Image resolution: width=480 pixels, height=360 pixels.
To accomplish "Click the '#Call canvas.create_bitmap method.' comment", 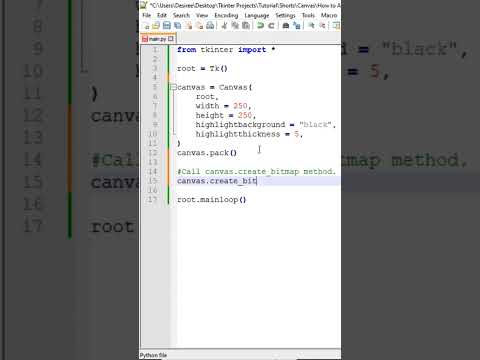I will 256,171.
